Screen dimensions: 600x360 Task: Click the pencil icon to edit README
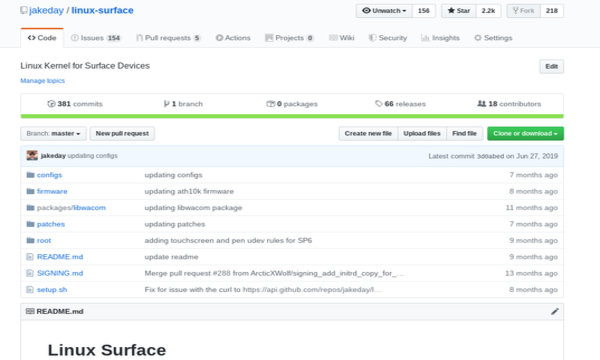[x=555, y=311]
